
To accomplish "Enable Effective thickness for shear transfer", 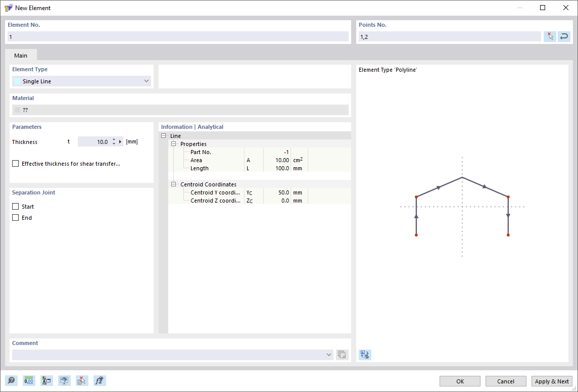I will (x=15, y=163).
